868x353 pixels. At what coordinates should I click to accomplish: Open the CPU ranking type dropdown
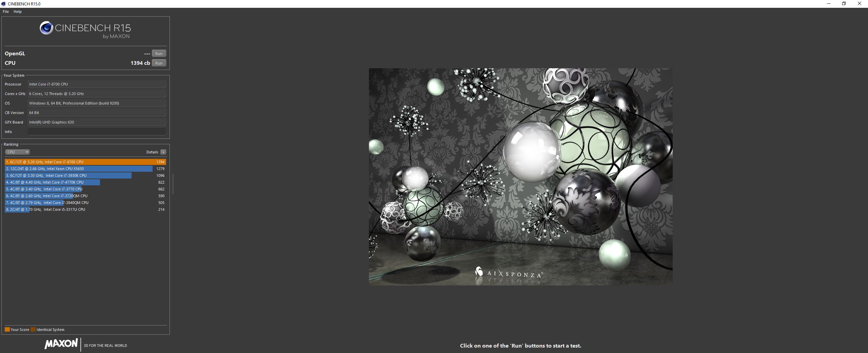tap(18, 152)
